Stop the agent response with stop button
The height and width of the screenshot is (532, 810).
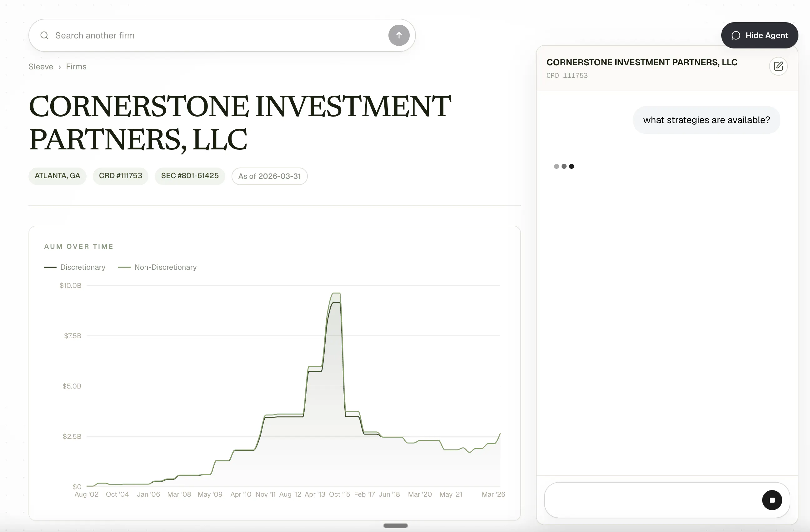click(772, 500)
